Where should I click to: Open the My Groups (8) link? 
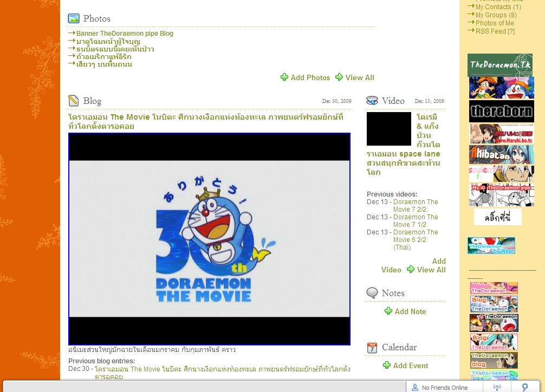(x=496, y=15)
